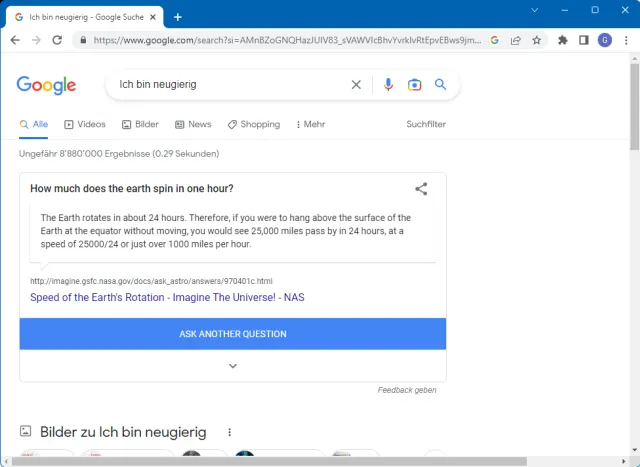
Task: Click ASK ANOTHER QUESTION button
Action: click(x=233, y=334)
